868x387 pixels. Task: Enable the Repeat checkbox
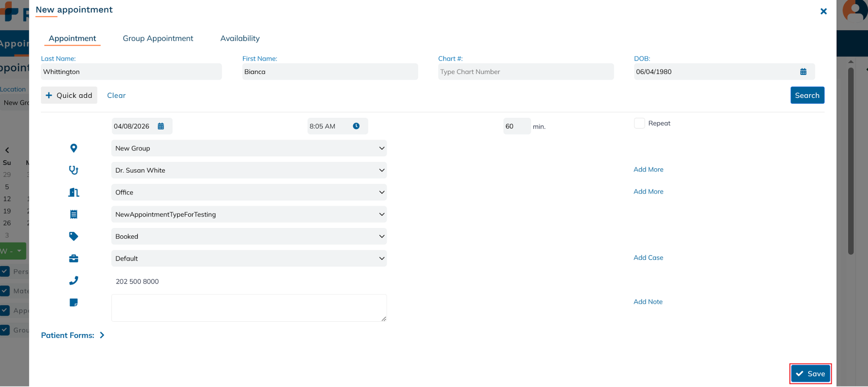point(639,123)
